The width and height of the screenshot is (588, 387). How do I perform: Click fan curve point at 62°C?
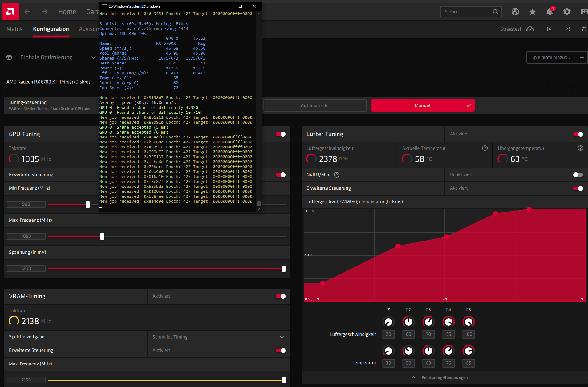coord(447,237)
